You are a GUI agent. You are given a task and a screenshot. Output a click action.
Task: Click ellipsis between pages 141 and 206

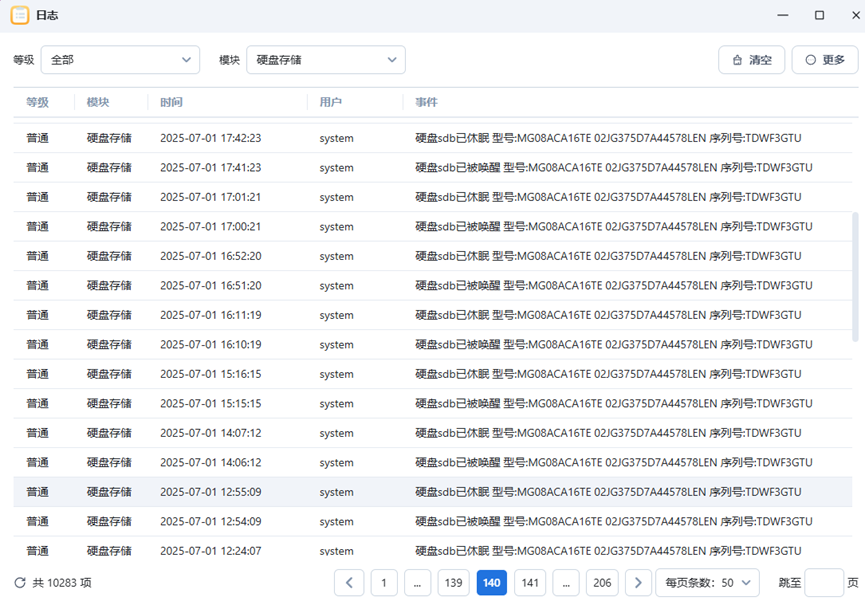click(x=566, y=583)
